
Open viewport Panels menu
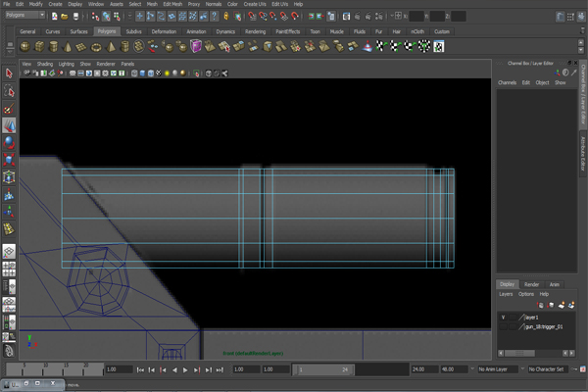(x=127, y=64)
